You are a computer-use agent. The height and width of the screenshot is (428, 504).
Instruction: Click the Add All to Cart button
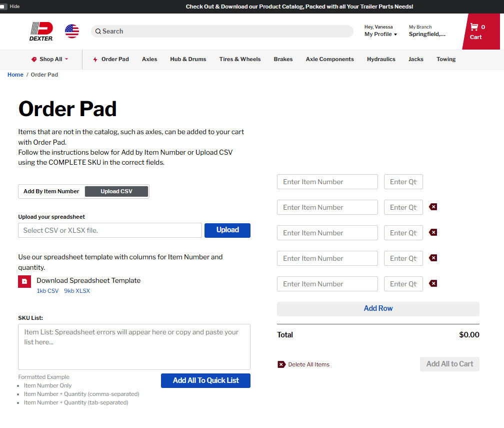point(449,364)
